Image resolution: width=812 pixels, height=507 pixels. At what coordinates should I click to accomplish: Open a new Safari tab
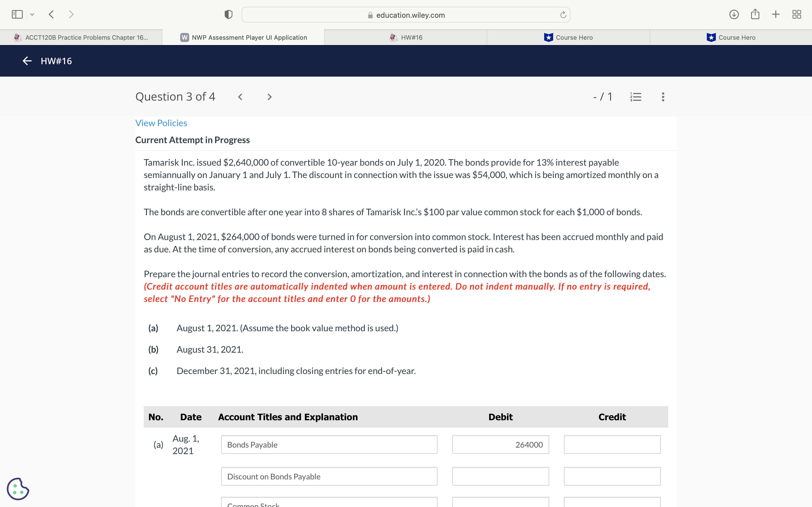point(775,14)
